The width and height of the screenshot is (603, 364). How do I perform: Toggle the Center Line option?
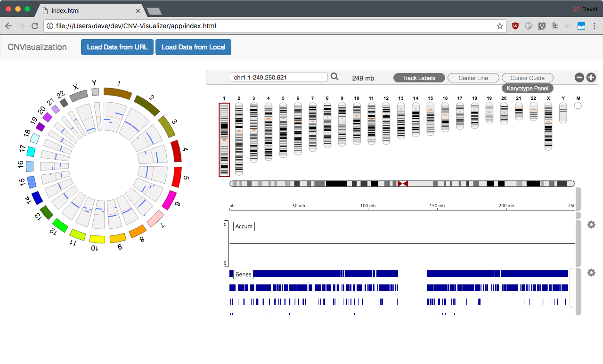(473, 78)
